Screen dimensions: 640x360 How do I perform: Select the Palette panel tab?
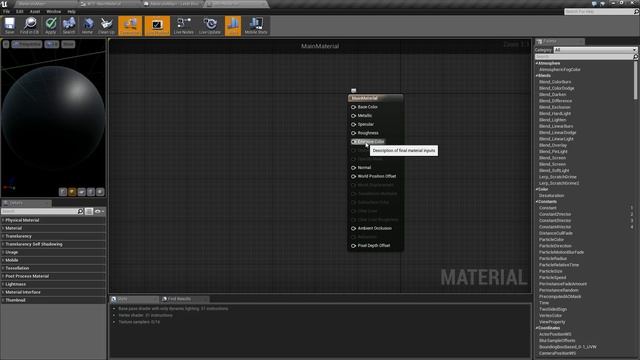coord(550,41)
